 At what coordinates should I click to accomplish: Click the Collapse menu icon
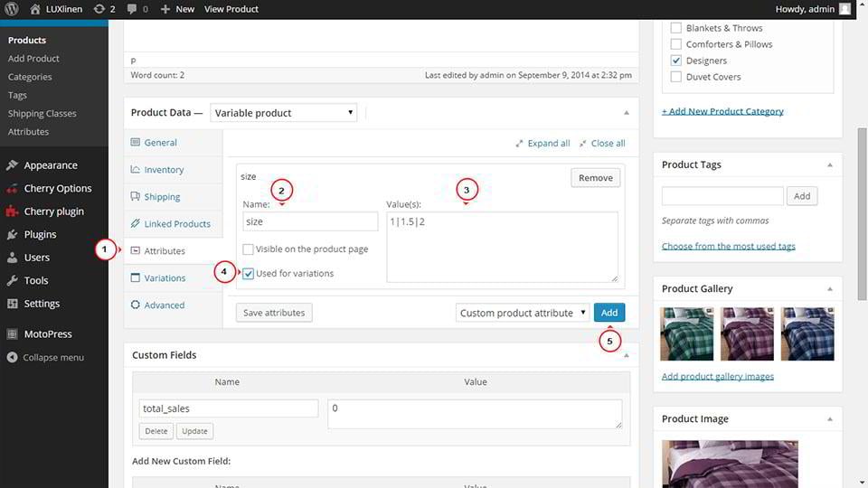click(12, 357)
